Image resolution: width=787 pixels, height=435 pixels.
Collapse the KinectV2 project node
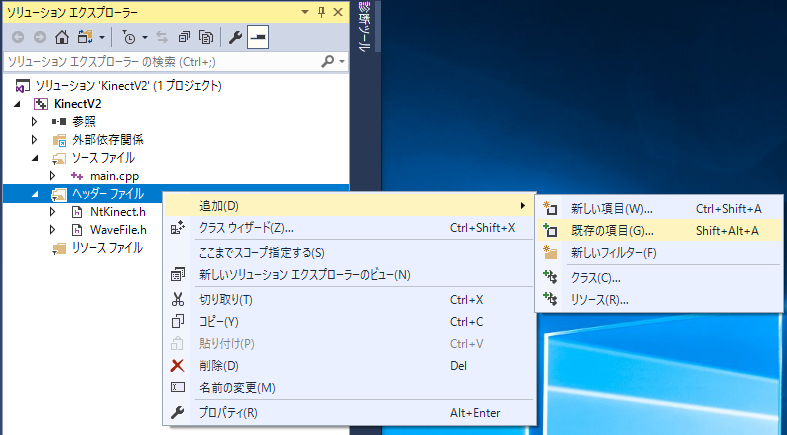point(20,104)
